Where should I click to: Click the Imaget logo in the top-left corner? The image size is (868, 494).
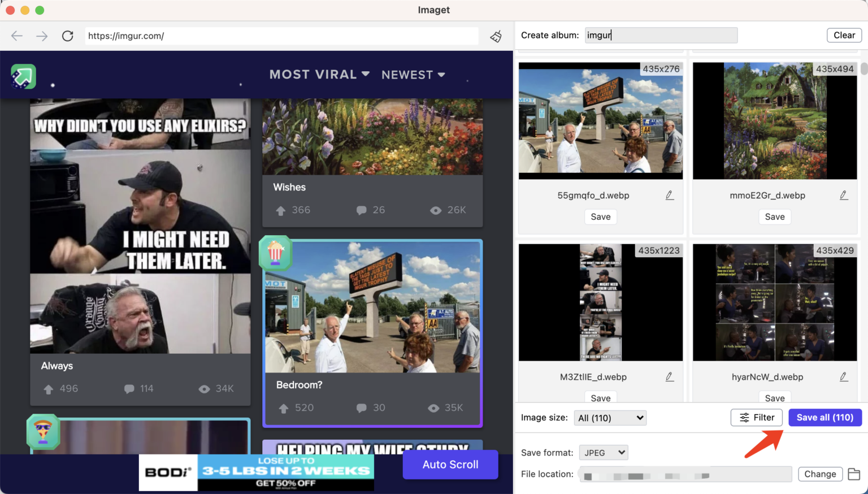tap(23, 76)
